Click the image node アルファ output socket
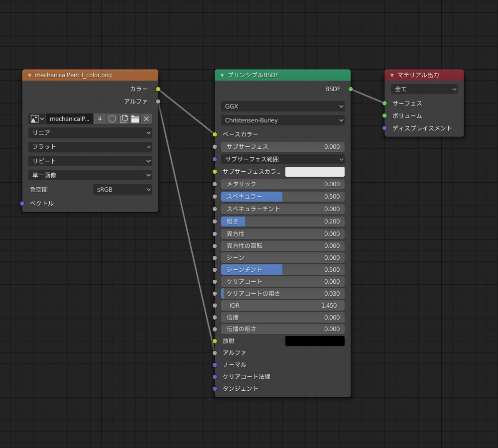The image size is (498, 448). (x=158, y=102)
